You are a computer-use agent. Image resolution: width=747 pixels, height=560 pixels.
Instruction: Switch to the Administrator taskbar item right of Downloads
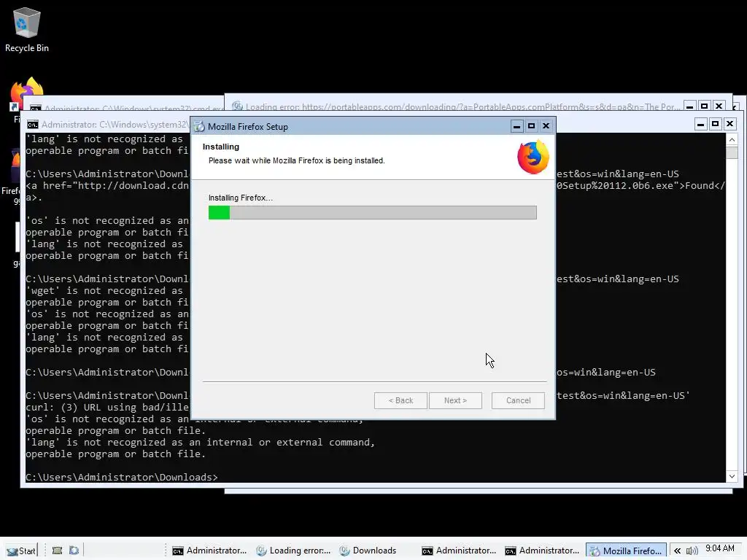click(460, 551)
